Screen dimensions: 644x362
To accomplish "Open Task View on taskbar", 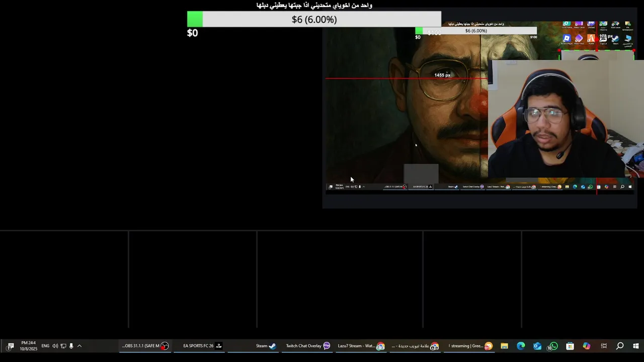I will click(x=604, y=346).
